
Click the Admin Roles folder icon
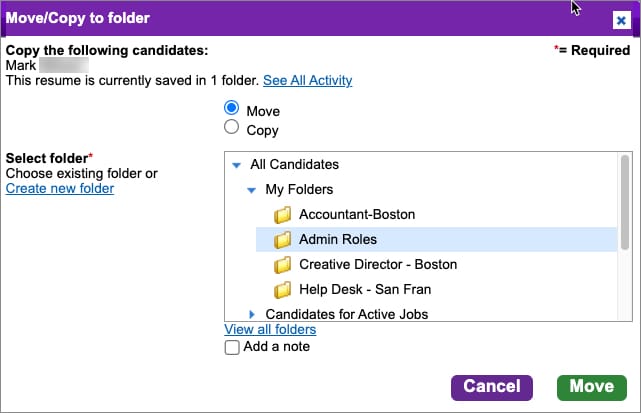(x=283, y=240)
